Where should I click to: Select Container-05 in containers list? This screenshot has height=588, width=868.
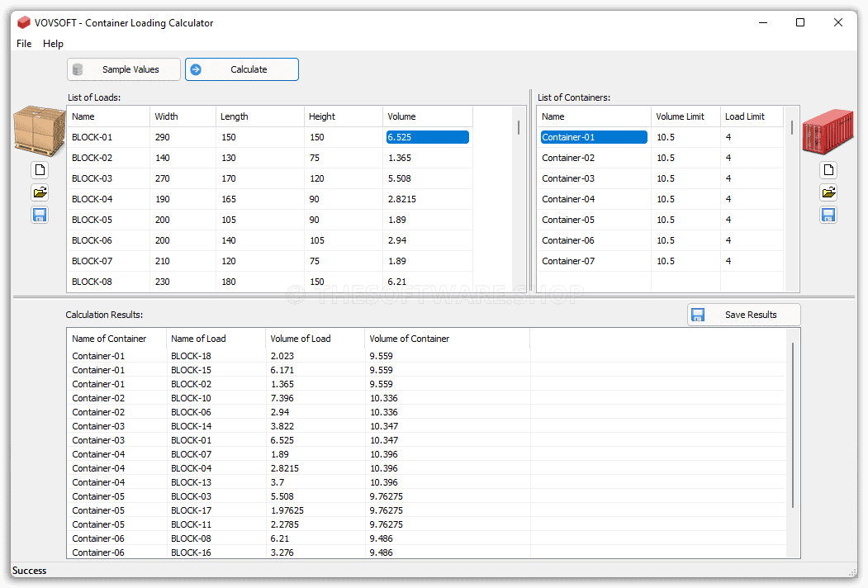tap(568, 220)
